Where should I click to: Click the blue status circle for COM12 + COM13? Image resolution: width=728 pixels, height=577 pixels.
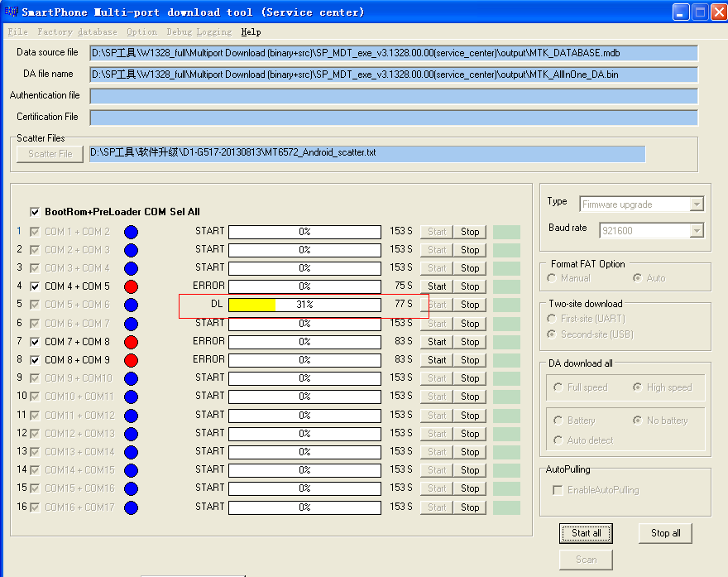point(131,434)
